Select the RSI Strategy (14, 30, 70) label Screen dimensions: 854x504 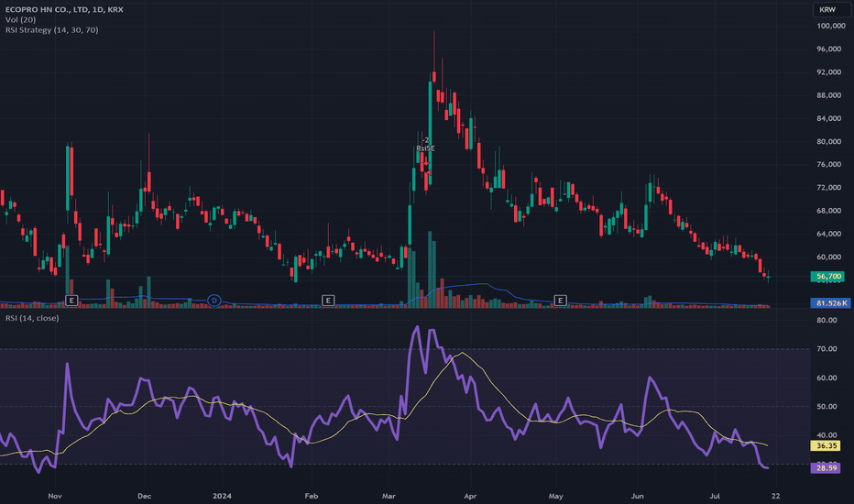51,30
